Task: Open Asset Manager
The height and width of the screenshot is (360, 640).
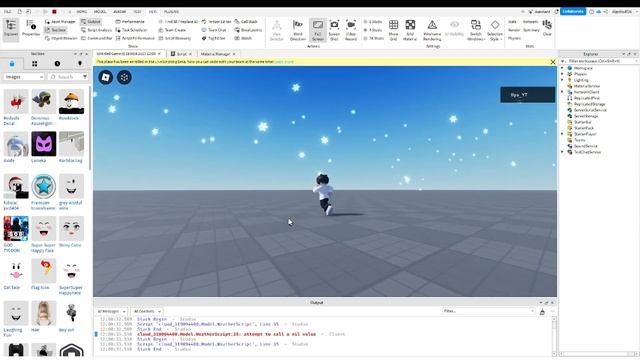Action: (x=60, y=22)
